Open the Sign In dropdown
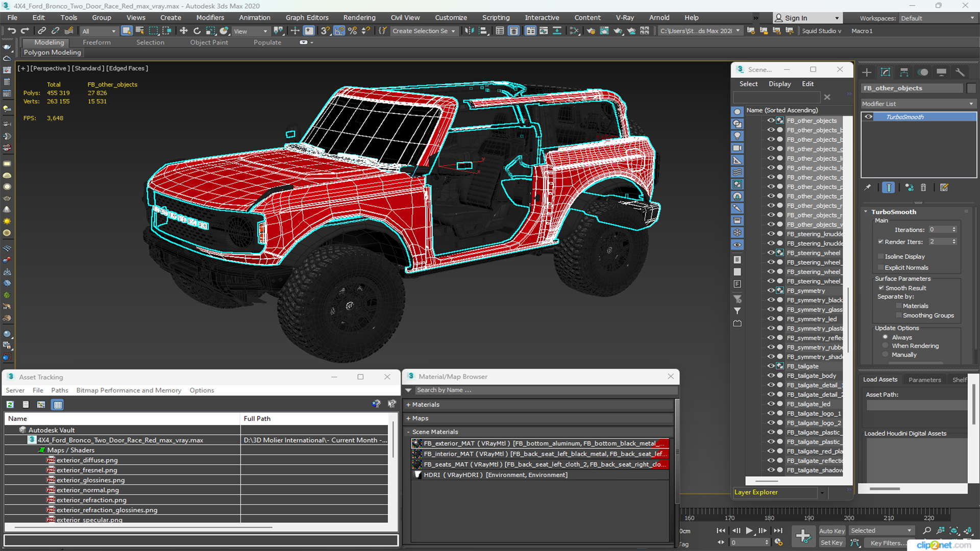 pyautogui.click(x=806, y=18)
